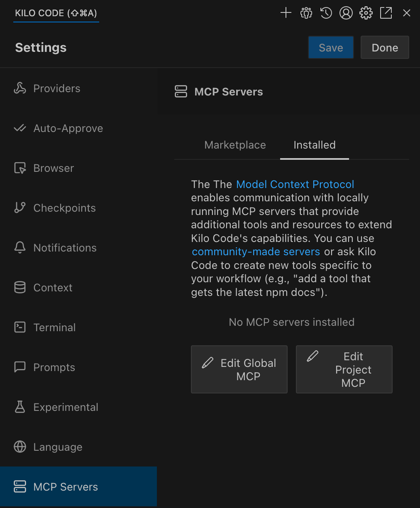This screenshot has width=420, height=508.
Task: Click the Edit Project MCP button
Action: pos(344,369)
